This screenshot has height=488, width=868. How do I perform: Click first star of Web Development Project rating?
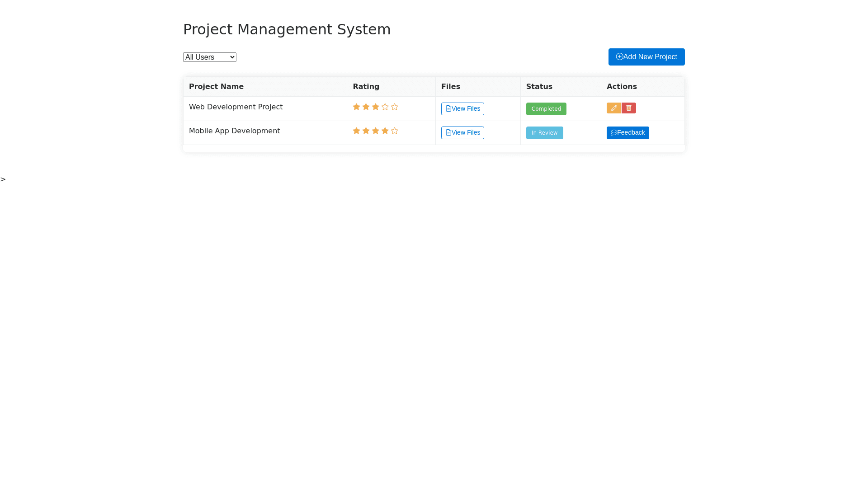point(356,107)
